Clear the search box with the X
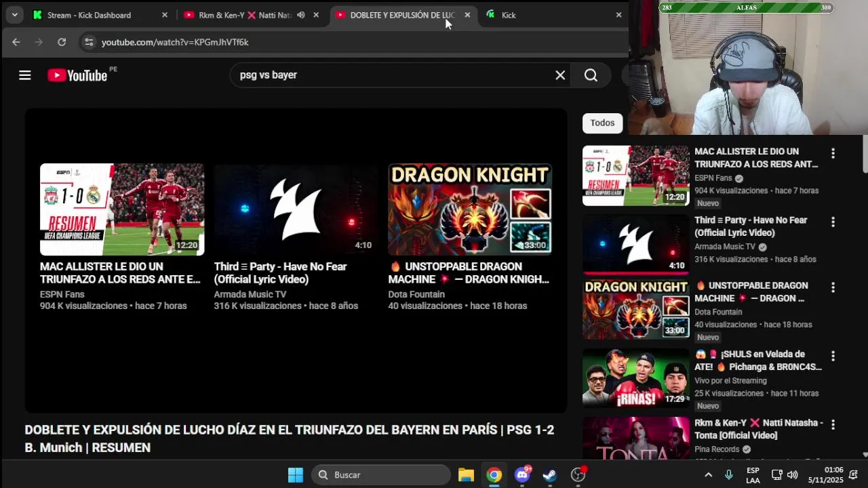Viewport: 868px width, 488px height. (560, 75)
